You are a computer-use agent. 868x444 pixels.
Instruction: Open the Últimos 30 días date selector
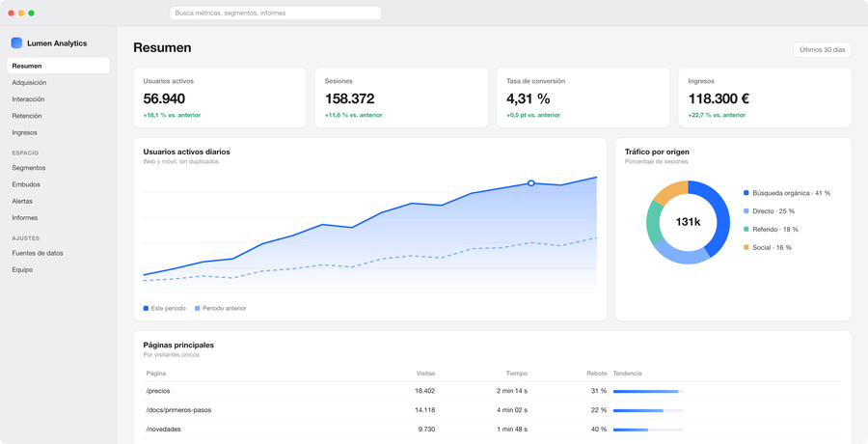coord(822,49)
